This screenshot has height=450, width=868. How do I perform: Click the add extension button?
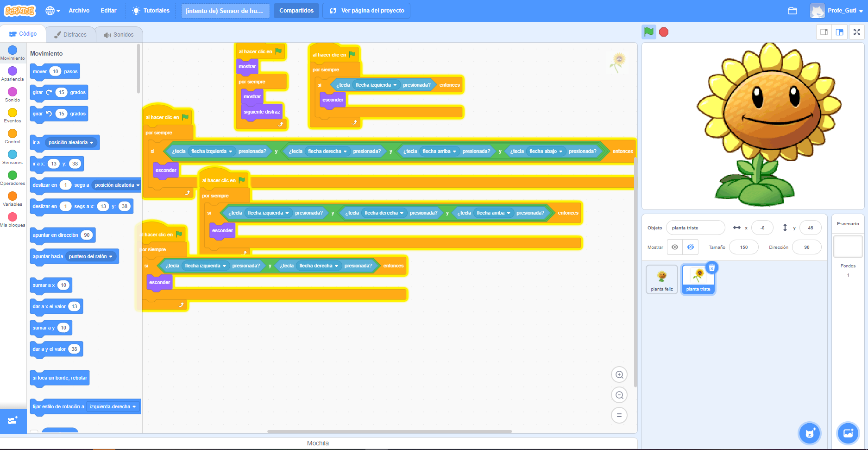[x=13, y=420]
